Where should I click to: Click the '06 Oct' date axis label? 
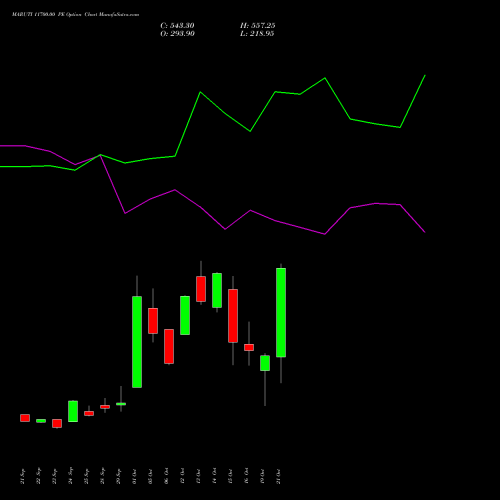pyautogui.click(x=166, y=476)
